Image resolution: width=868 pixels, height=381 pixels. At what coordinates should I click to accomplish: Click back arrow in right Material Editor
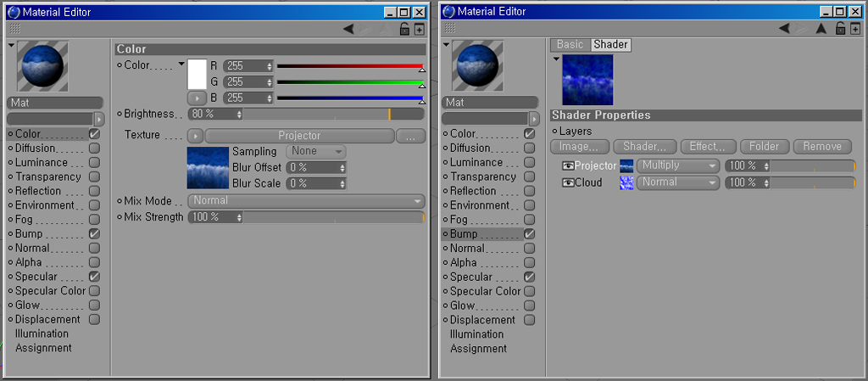784,29
